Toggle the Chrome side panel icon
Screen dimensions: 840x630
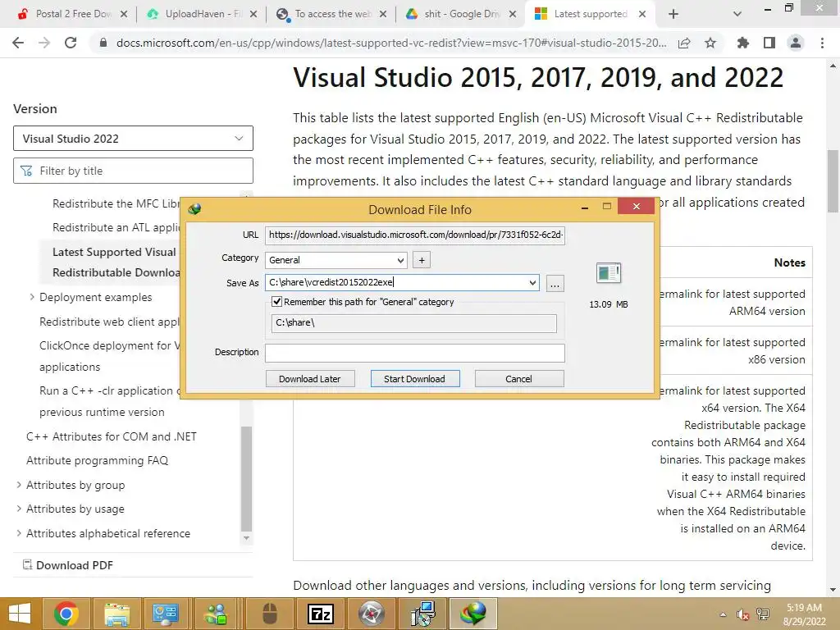point(769,43)
